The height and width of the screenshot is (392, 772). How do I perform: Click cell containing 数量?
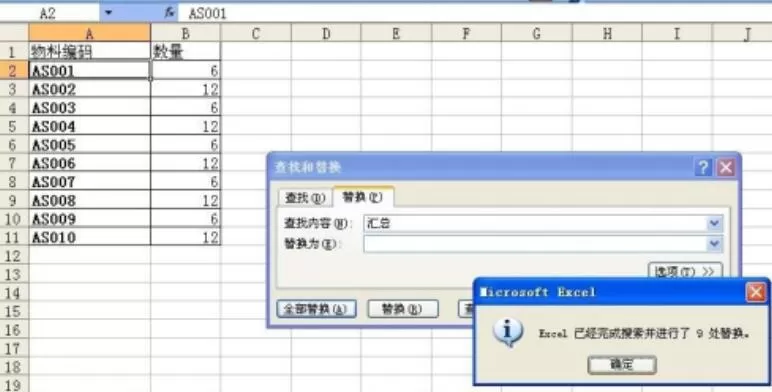pyautogui.click(x=186, y=51)
